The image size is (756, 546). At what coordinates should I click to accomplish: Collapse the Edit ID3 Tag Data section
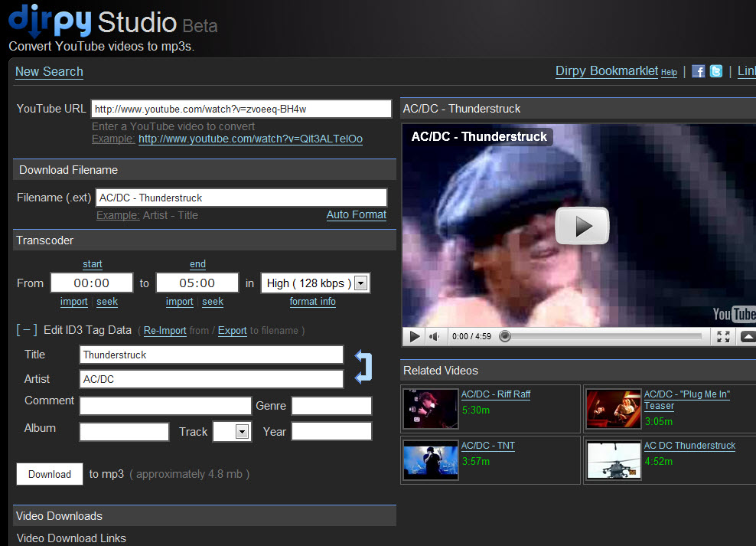coord(27,330)
